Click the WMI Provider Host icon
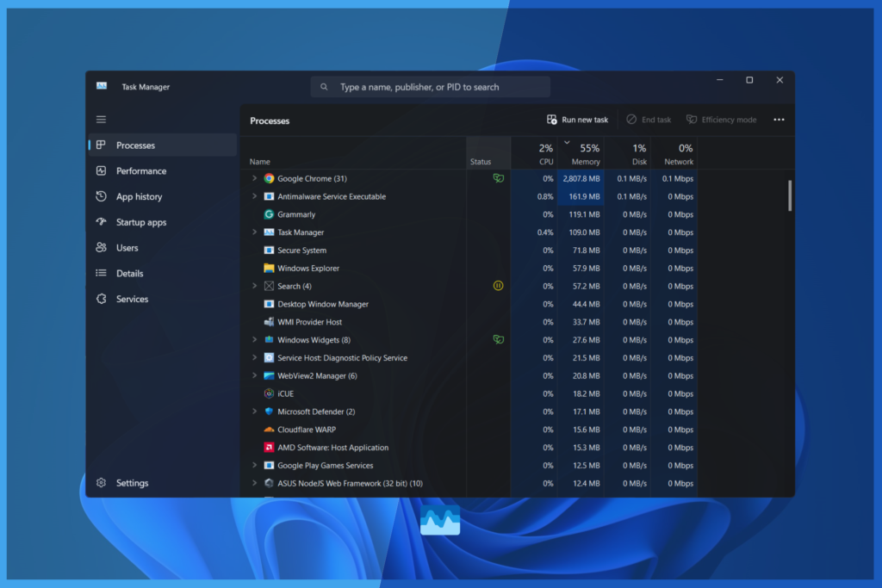 (269, 321)
